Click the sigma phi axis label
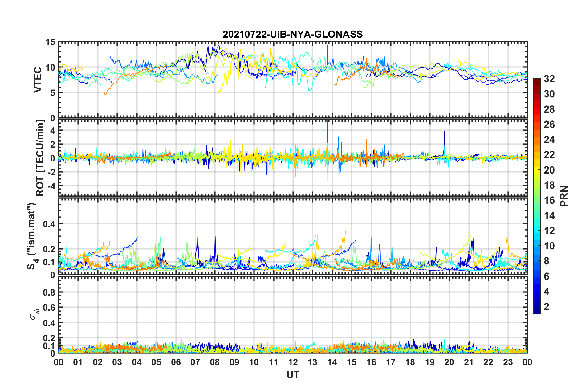 [x=35, y=314]
